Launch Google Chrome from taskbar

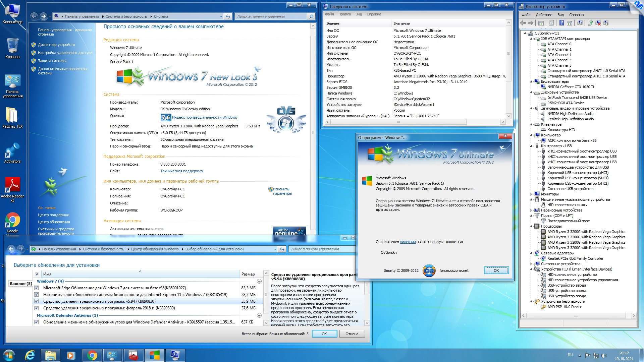coord(92,355)
